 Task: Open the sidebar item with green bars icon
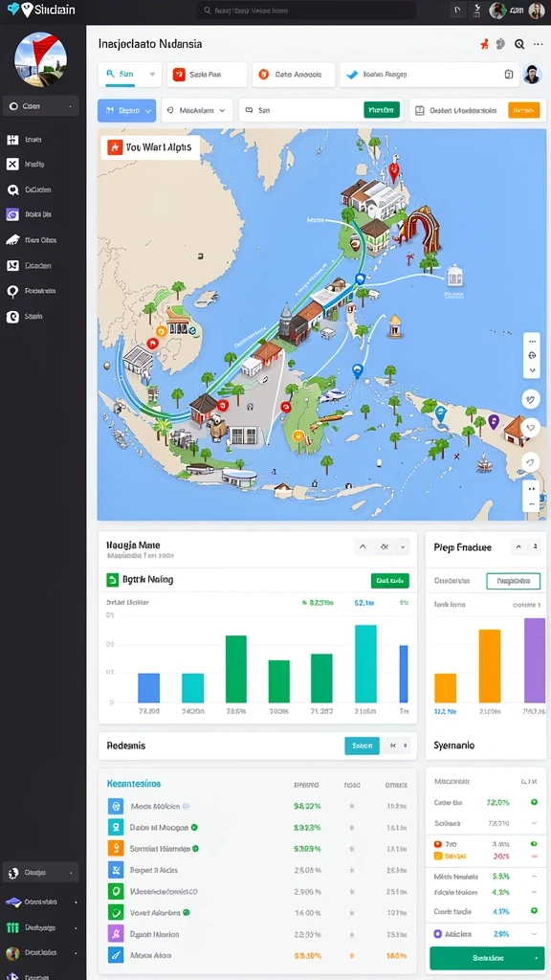click(x=40, y=928)
